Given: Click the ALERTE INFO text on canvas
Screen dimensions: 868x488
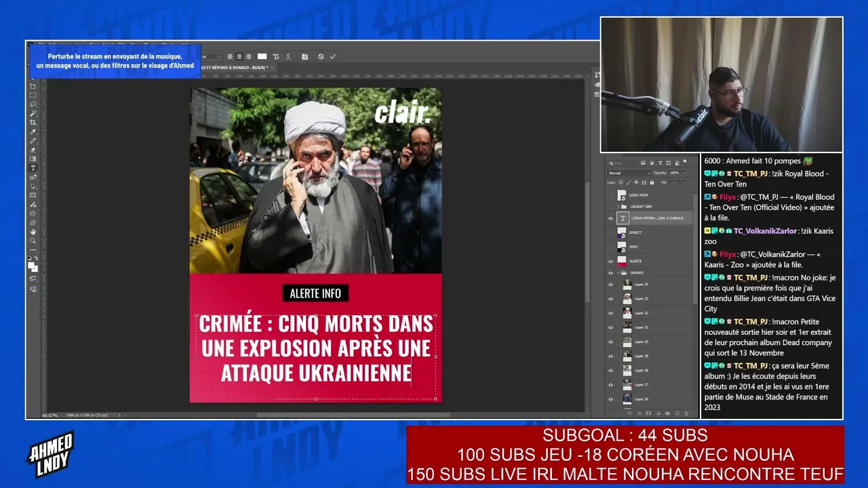Looking at the screenshot, I should 315,293.
